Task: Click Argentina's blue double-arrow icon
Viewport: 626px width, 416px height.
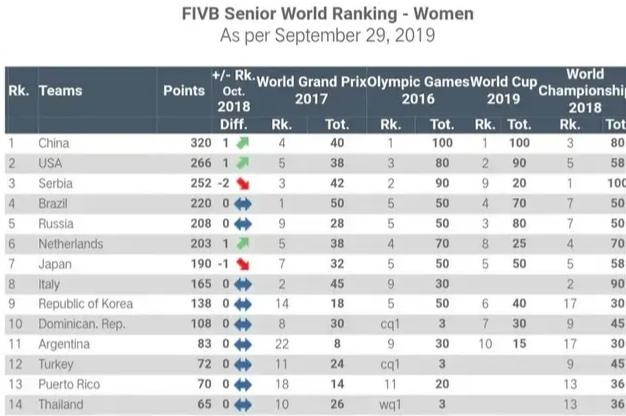Action: [243, 345]
